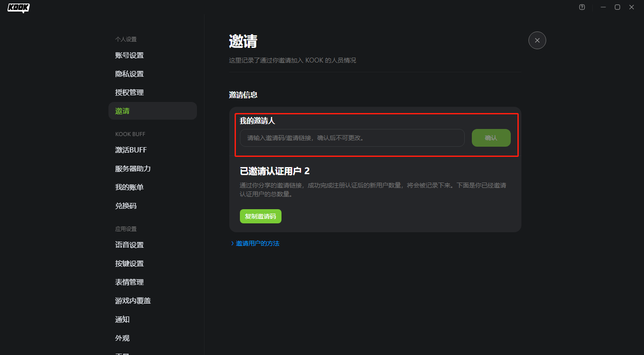This screenshot has width=644, height=355.
Task: Click the KOOK BUFF group label
Action: pyautogui.click(x=130, y=134)
